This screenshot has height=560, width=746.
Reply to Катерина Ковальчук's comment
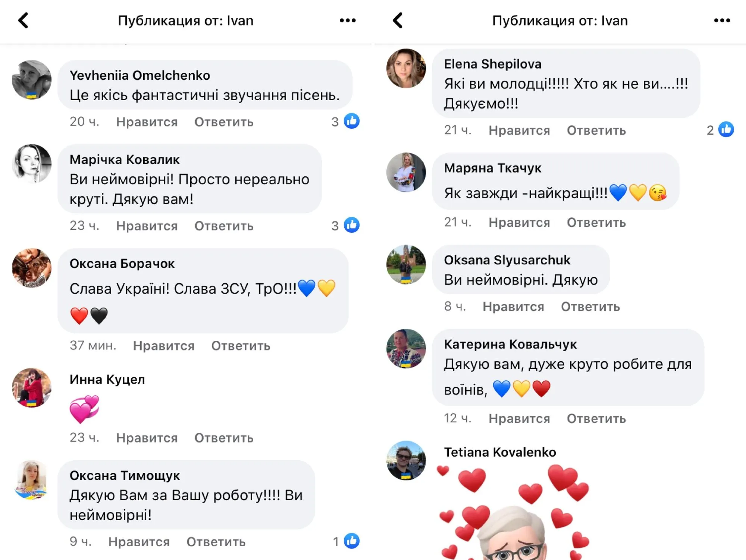click(596, 418)
